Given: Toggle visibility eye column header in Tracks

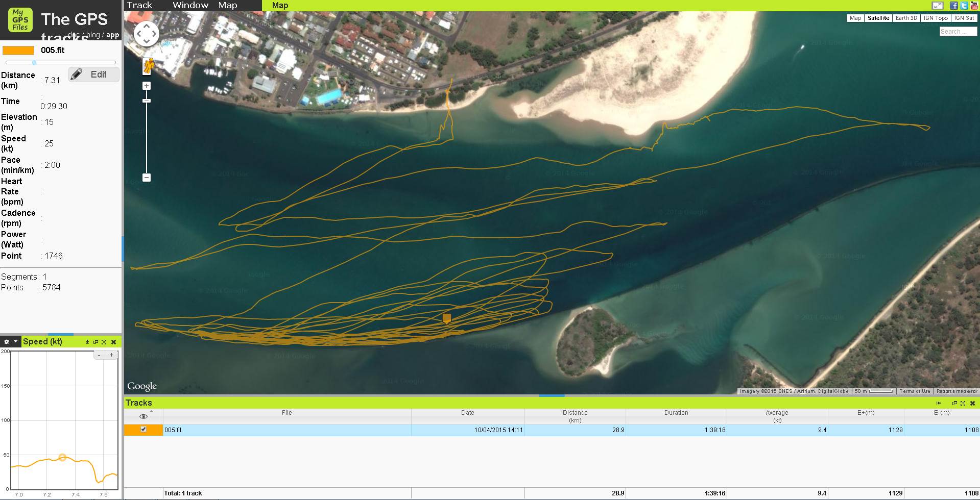Looking at the screenshot, I should pos(144,416).
